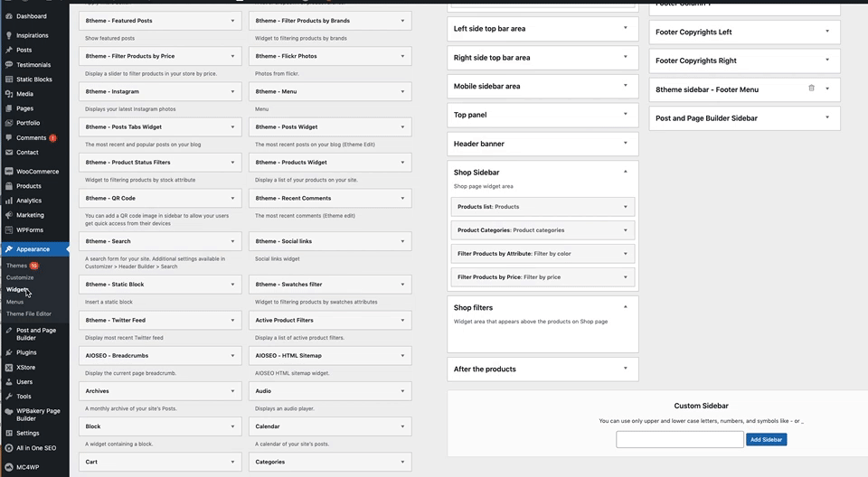Image resolution: width=868 pixels, height=477 pixels.
Task: Expand the Product Categories widget settings
Action: (x=626, y=230)
